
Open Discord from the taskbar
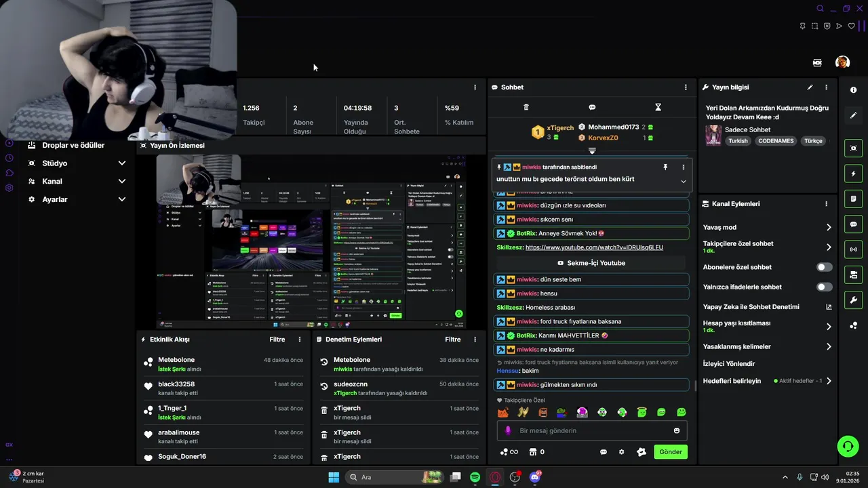(535, 477)
